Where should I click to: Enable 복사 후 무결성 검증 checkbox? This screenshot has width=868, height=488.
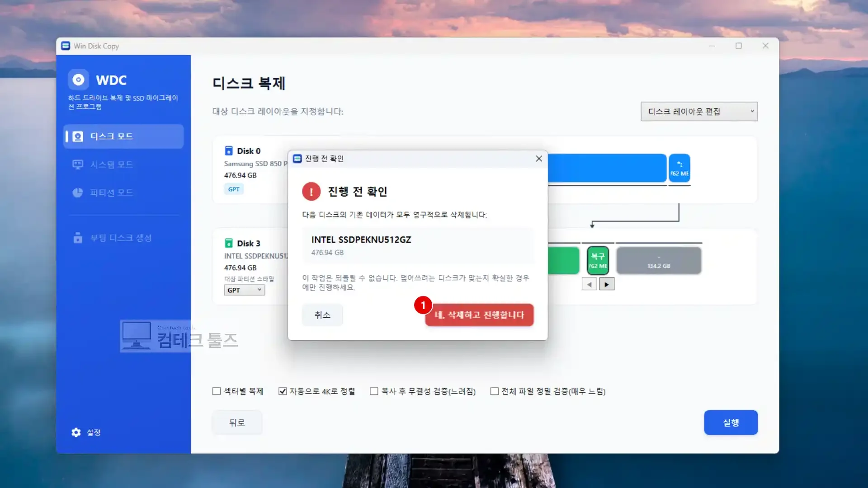(x=374, y=391)
